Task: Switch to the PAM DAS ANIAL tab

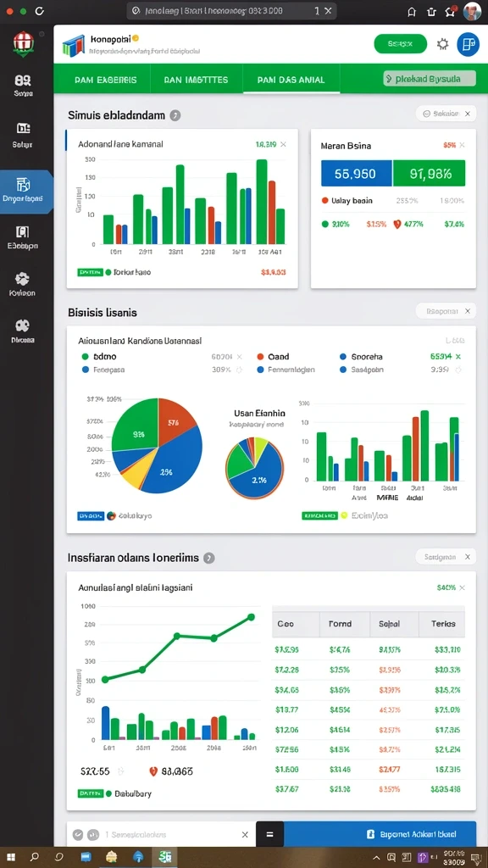Action: pos(291,79)
